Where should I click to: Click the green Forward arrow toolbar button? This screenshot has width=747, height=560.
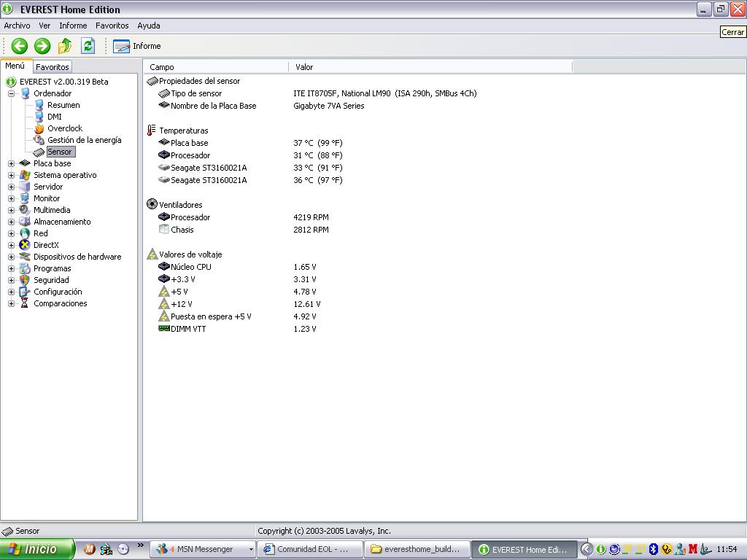click(42, 46)
